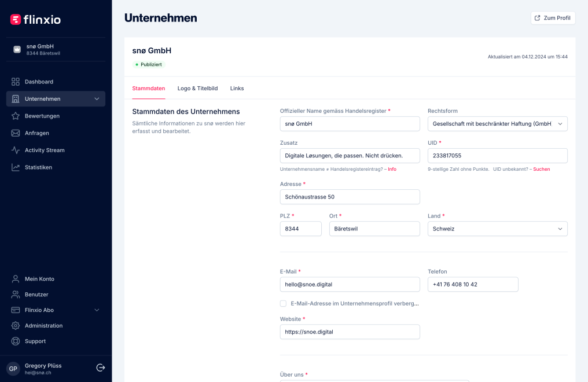Open the Rechtsform dropdown
Viewport: 588px width, 382px height.
coord(497,124)
